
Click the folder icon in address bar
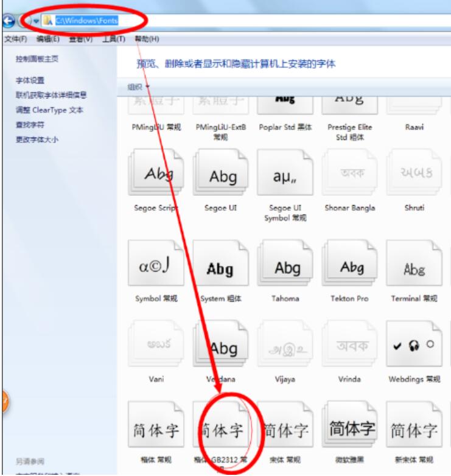48,21
